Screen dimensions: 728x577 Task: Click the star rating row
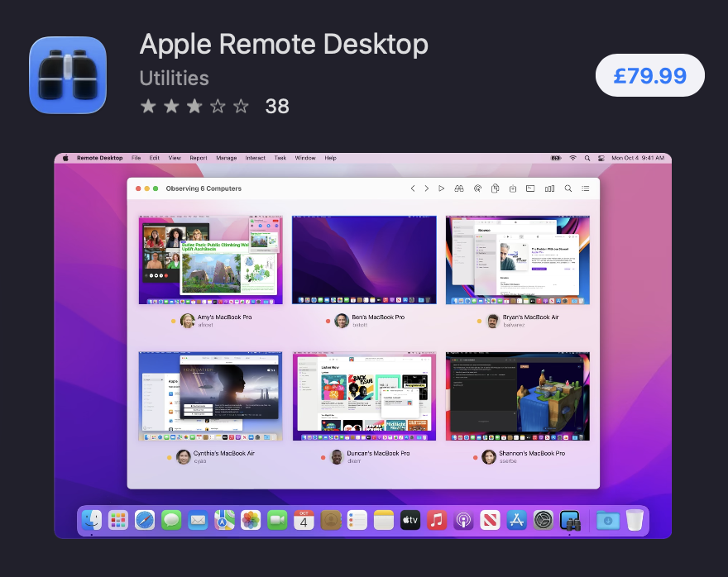coord(194,106)
